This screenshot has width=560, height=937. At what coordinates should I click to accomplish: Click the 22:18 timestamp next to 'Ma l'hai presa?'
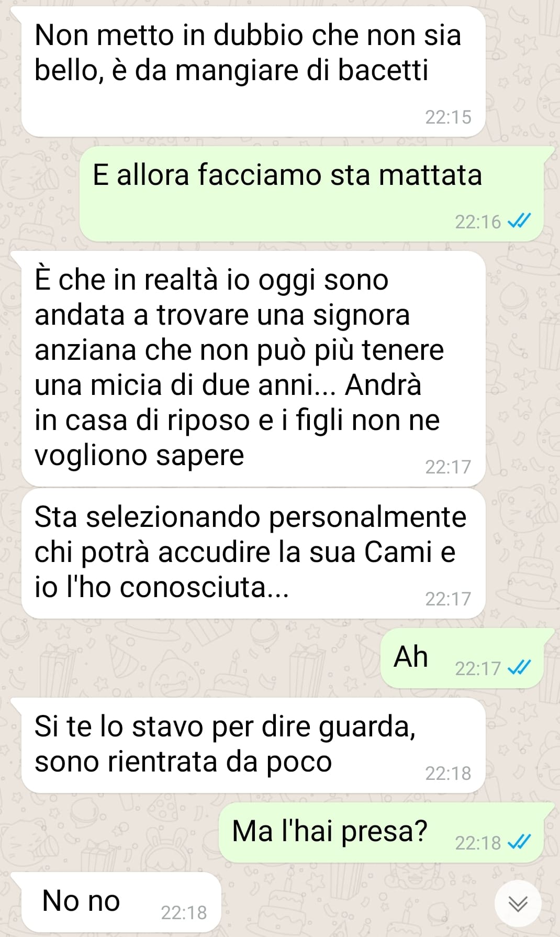tap(478, 843)
